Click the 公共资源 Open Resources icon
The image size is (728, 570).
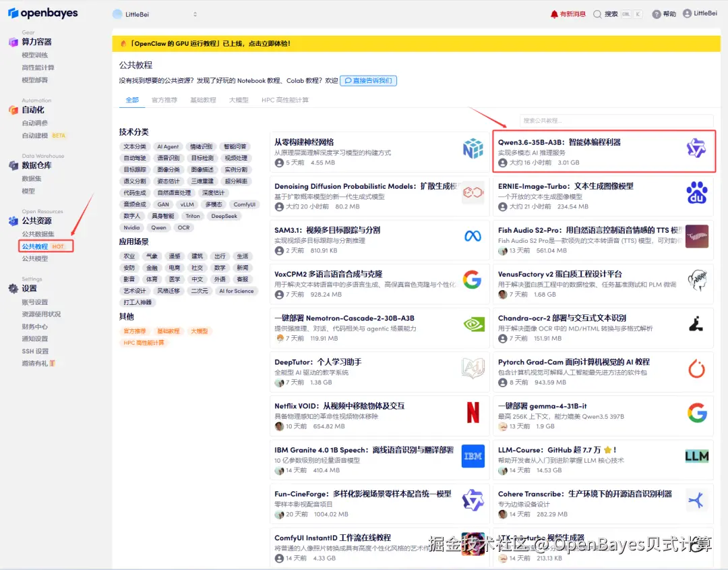[x=13, y=221]
